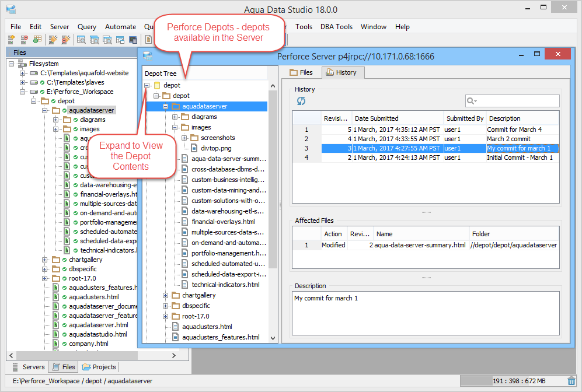Click the HTML file icon of aquaclusters.html in the Files panel

click(x=55, y=297)
